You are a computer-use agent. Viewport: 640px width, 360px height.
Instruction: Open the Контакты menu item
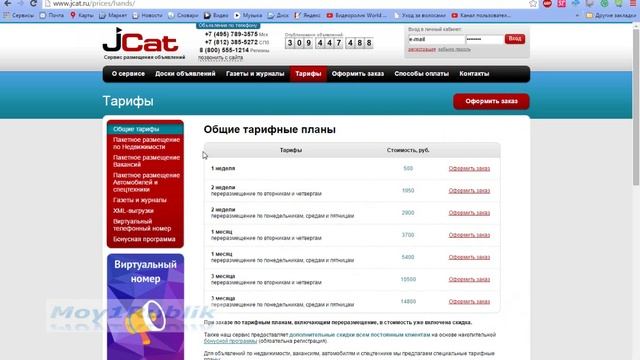point(474,74)
